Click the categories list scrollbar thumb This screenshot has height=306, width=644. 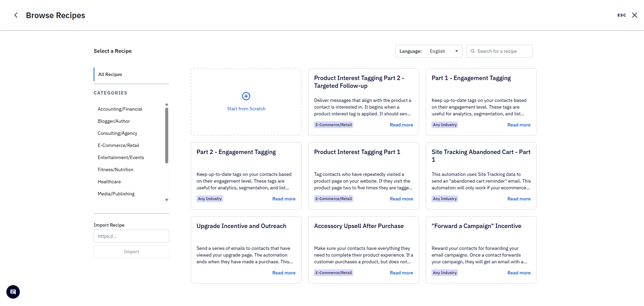167,135
